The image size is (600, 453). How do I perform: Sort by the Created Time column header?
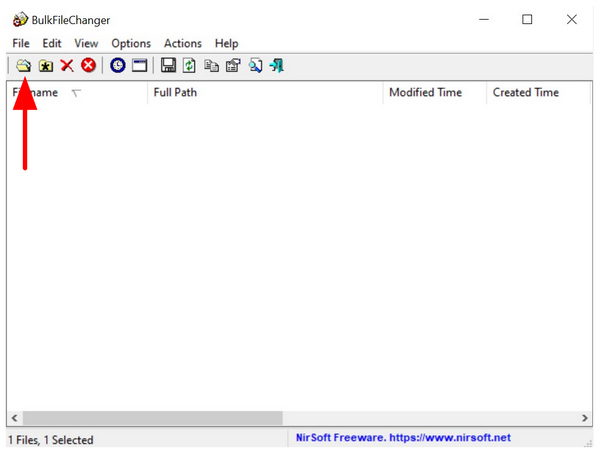click(538, 92)
